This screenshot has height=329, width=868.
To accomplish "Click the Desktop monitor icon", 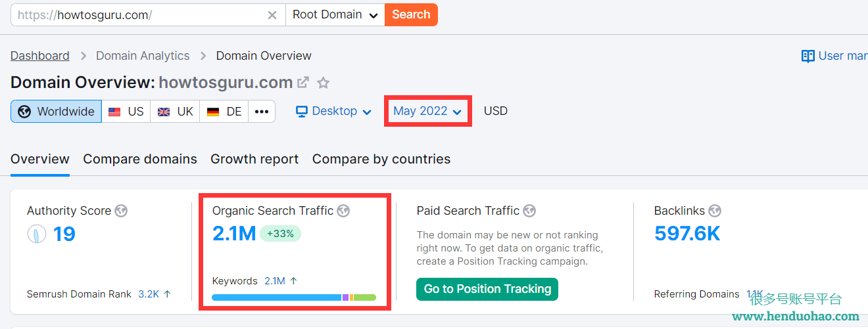I will [302, 111].
